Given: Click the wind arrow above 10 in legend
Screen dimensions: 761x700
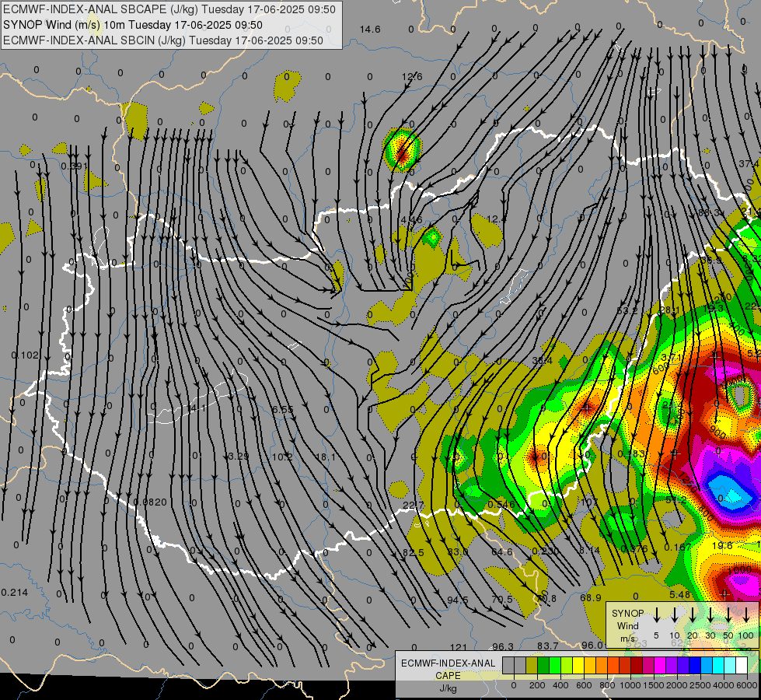Looking at the screenshot, I should [x=675, y=614].
